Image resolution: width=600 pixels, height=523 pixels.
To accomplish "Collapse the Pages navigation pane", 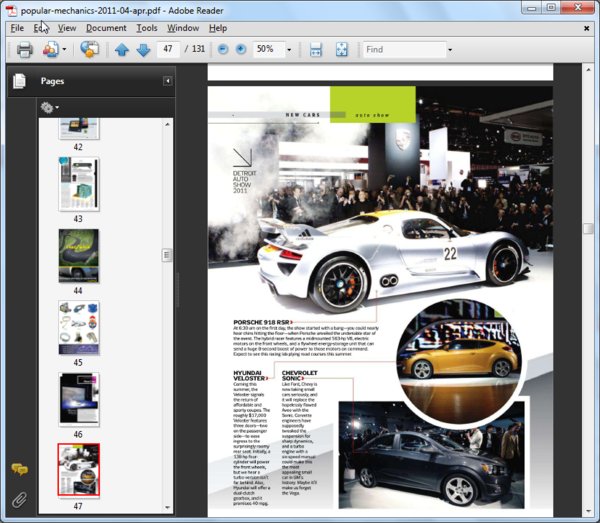I will (x=168, y=81).
